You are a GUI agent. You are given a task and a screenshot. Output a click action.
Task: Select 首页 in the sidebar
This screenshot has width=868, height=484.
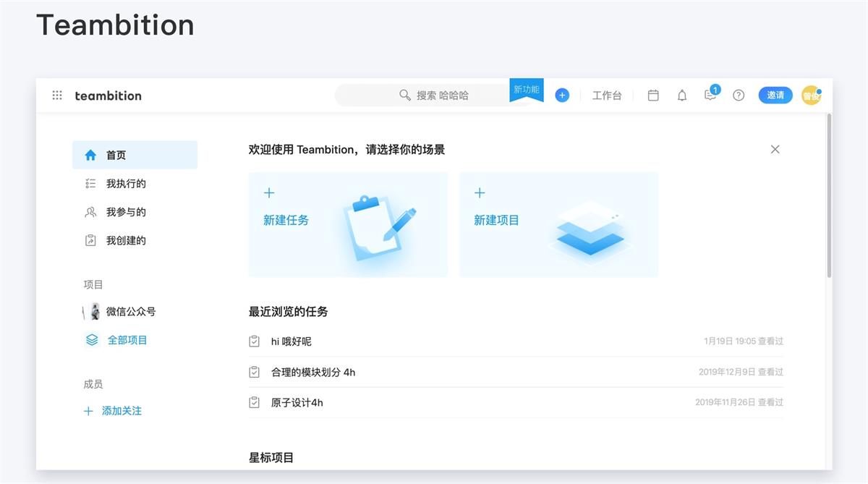tap(135, 155)
